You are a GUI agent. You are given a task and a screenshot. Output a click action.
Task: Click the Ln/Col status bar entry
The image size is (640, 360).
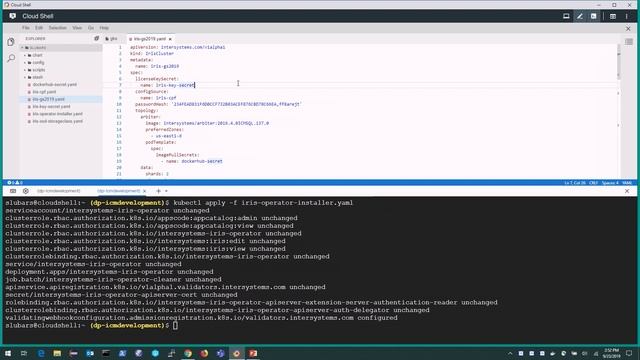click(x=575, y=183)
